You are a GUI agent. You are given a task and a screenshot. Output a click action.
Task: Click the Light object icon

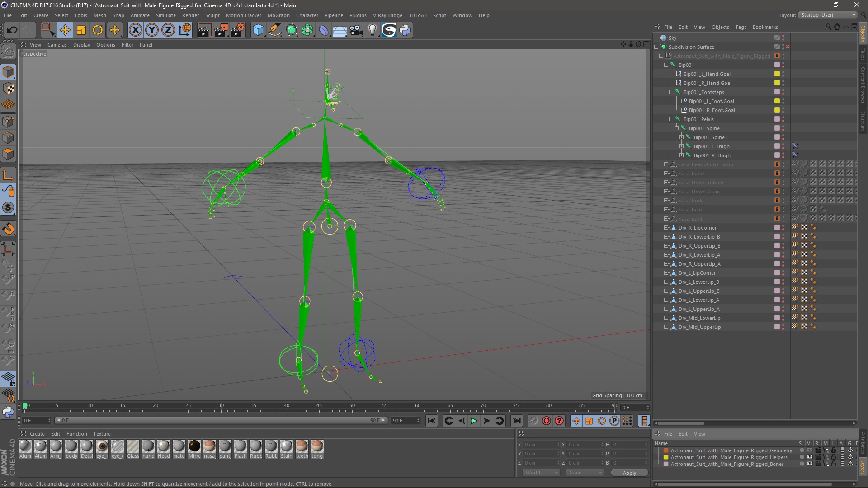point(372,30)
